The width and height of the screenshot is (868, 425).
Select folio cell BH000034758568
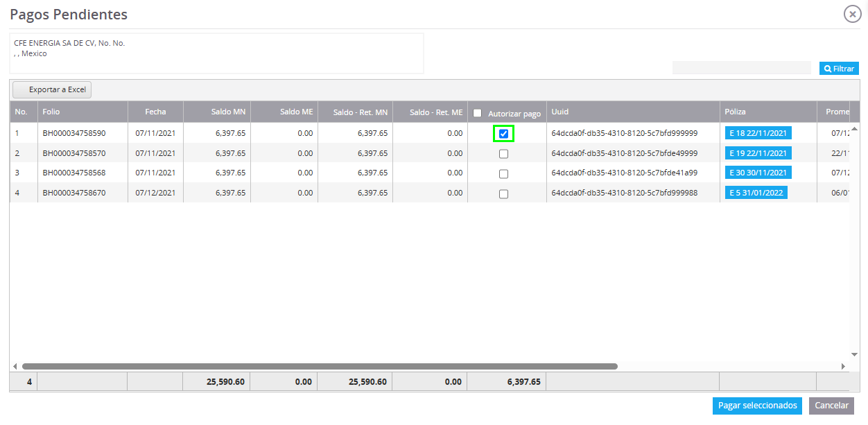click(x=83, y=173)
